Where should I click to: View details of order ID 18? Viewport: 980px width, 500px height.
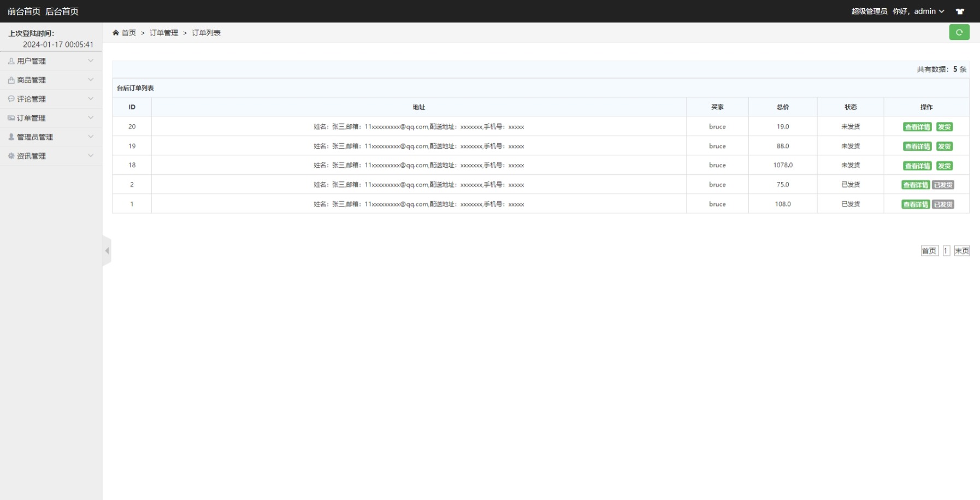click(x=917, y=166)
